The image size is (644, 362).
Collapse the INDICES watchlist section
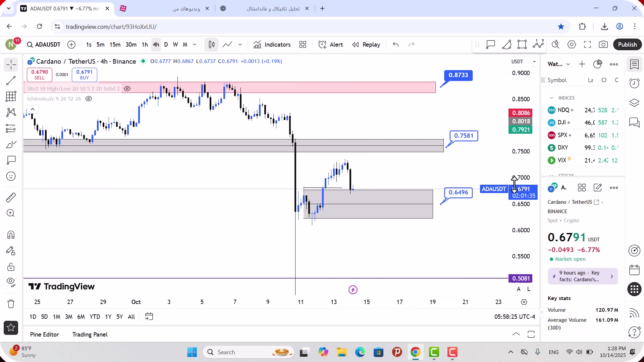[551, 98]
